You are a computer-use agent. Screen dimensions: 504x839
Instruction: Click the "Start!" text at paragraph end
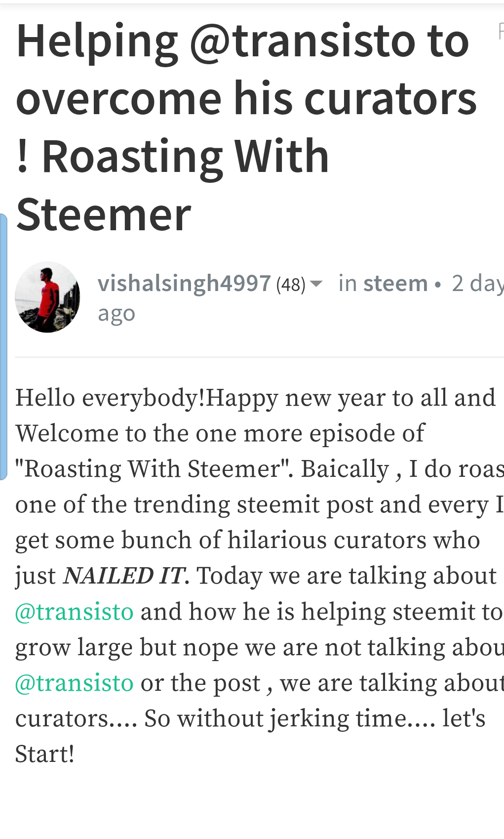coord(45,754)
